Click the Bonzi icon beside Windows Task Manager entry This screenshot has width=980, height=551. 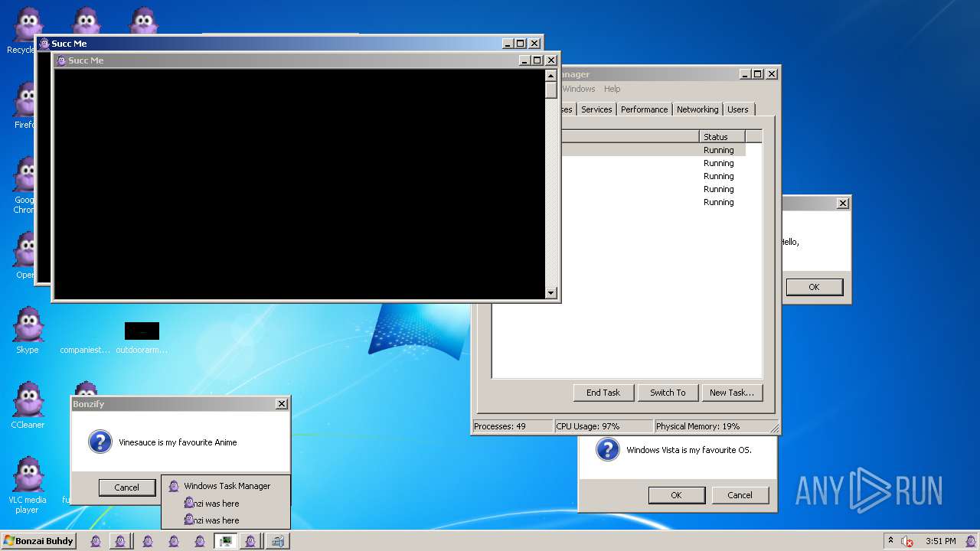pos(174,486)
